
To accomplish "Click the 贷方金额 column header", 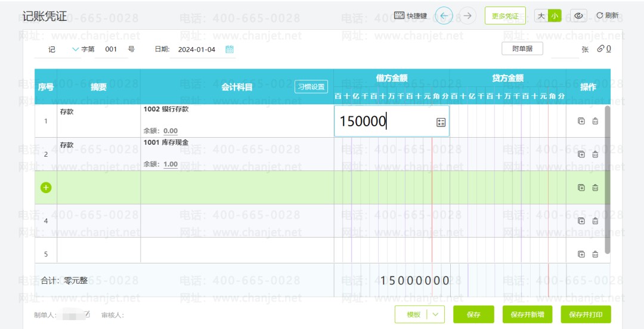I will pyautogui.click(x=507, y=78).
